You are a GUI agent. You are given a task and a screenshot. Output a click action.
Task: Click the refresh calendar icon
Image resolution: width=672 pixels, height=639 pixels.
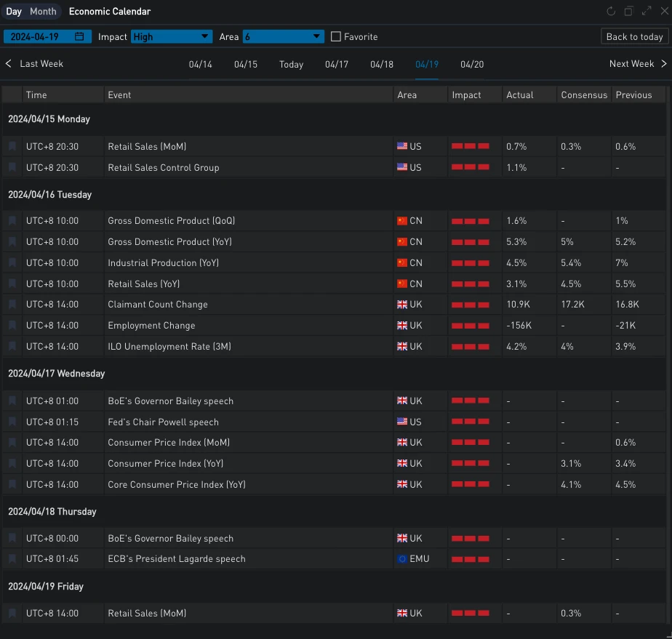click(x=611, y=12)
